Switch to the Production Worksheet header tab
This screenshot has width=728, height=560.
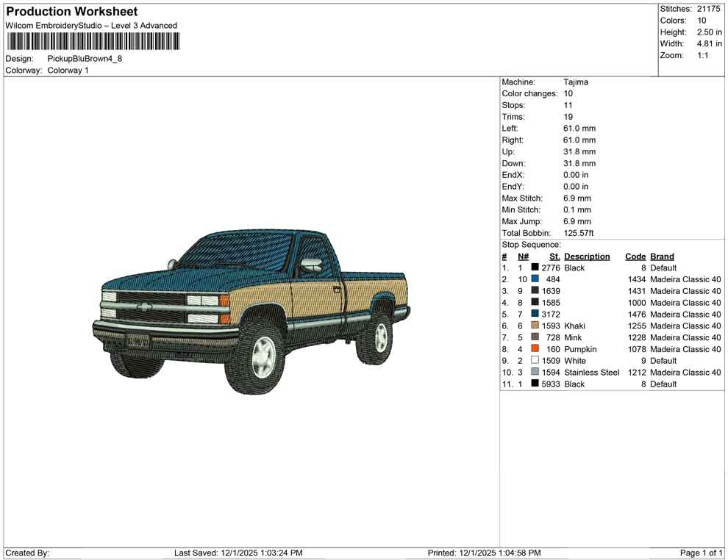click(71, 11)
